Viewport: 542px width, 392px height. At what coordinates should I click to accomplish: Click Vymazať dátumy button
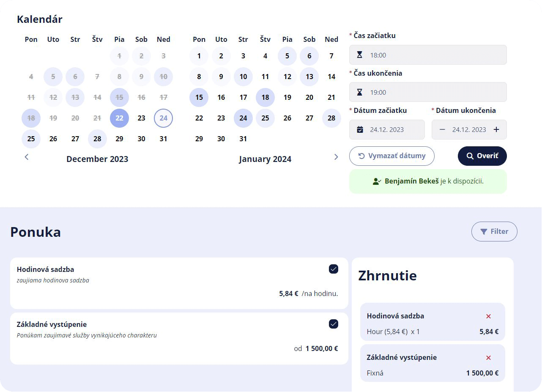[392, 156]
